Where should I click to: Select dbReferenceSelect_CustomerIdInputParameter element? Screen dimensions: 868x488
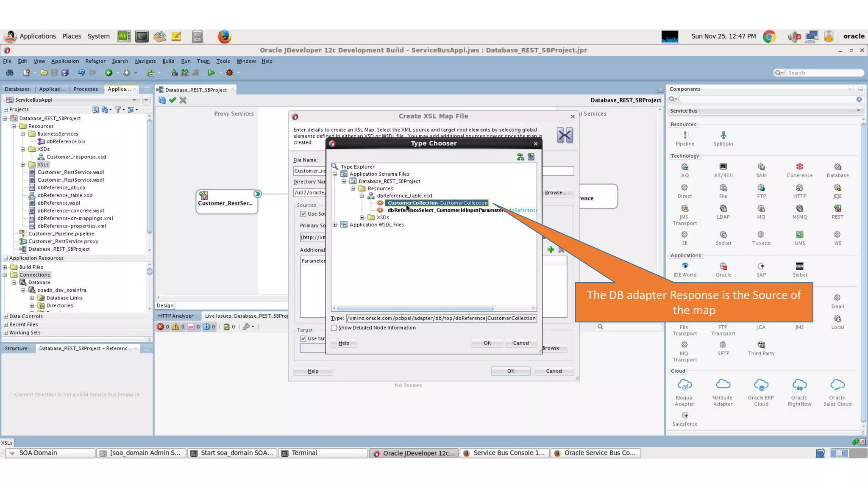click(445, 210)
